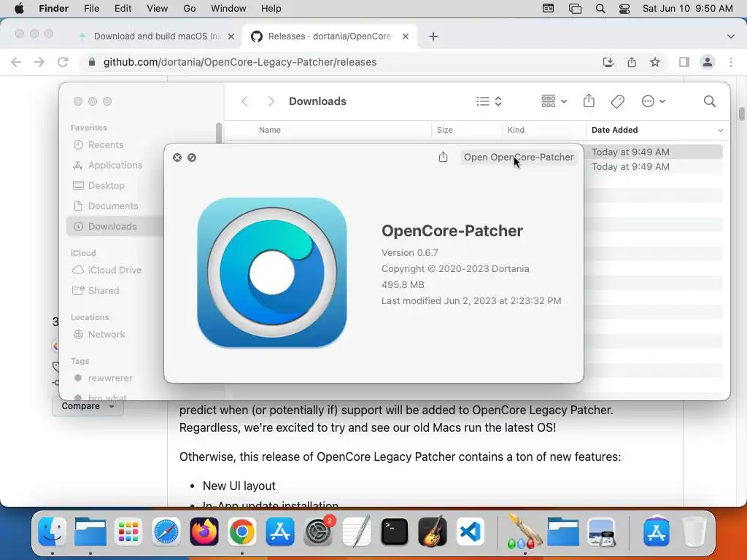Click the install app icon in address bar

pos(608,62)
